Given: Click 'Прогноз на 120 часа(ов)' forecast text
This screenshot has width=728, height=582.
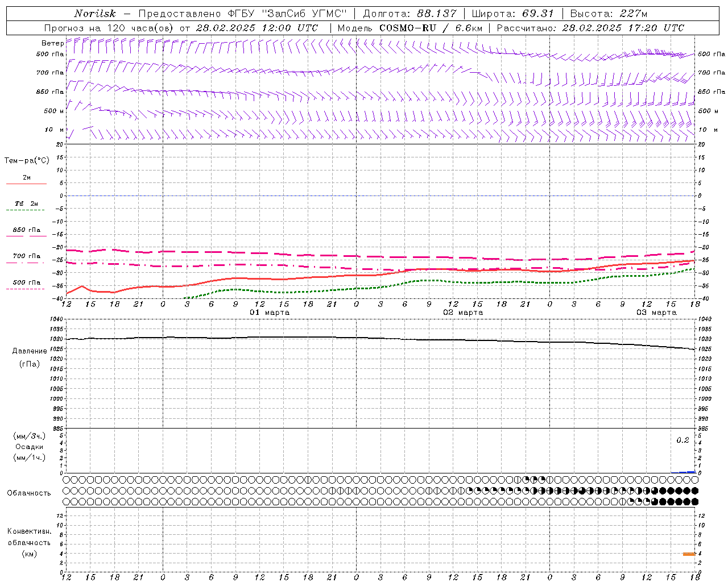Looking at the screenshot, I should [x=109, y=28].
